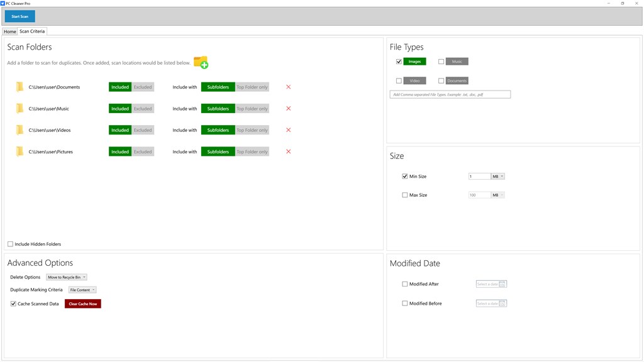This screenshot has width=644, height=362.
Task: Open the Delete Options dropdown
Action: tap(67, 277)
